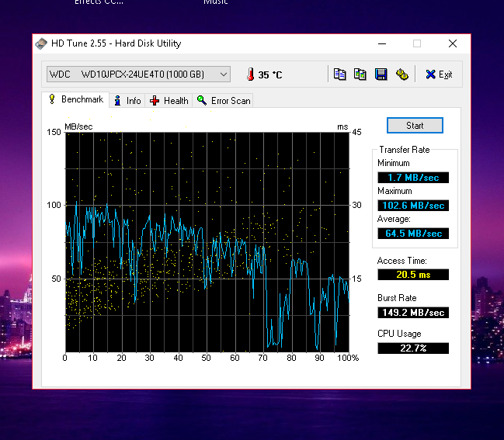Click the red thermometer temperature icon

pyautogui.click(x=250, y=74)
